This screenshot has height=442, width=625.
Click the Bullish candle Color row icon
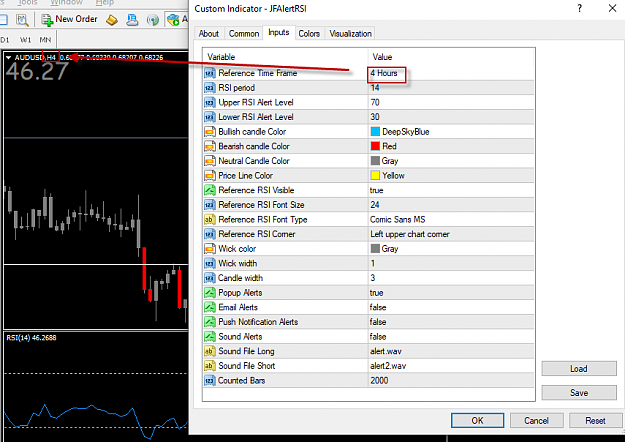click(x=210, y=132)
